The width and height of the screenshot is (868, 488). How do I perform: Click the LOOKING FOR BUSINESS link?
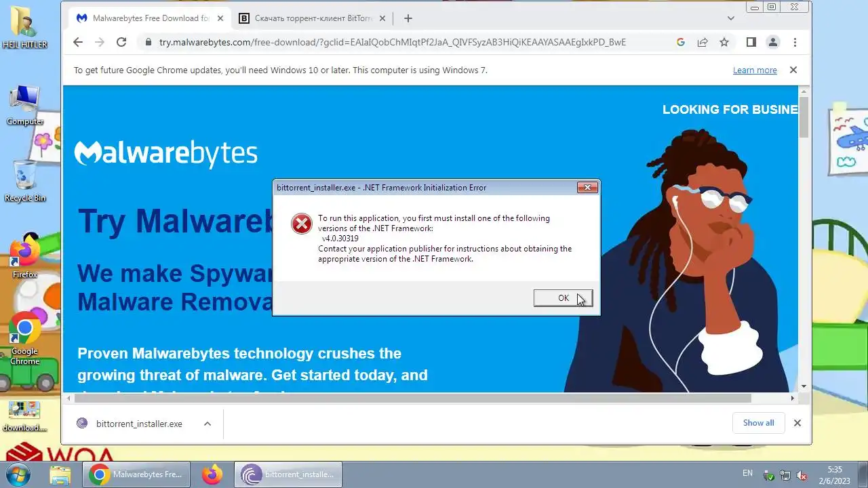click(730, 110)
